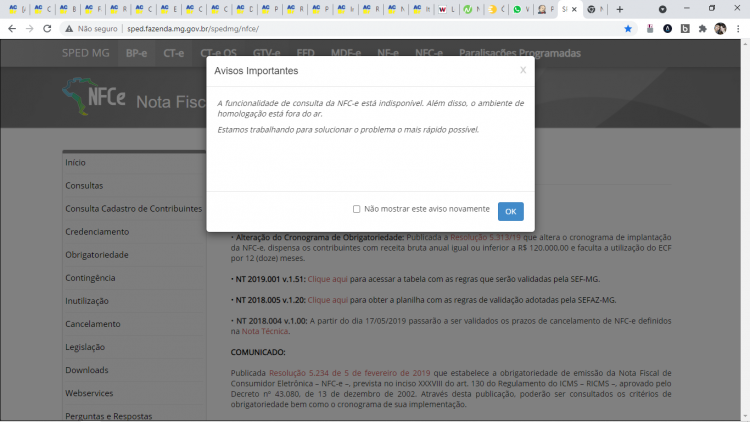The height and width of the screenshot is (422, 750).
Task: Open the Nota Técnica link
Action: pyautogui.click(x=265, y=331)
